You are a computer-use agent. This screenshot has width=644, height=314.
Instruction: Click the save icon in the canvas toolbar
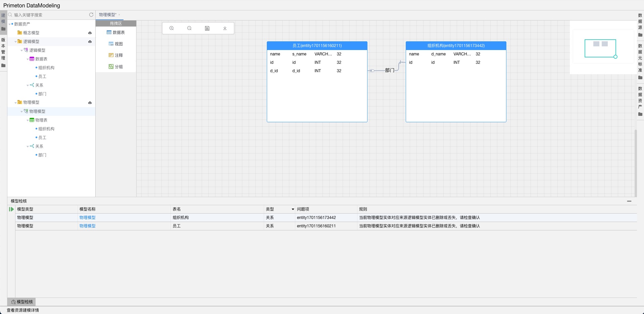(207, 28)
